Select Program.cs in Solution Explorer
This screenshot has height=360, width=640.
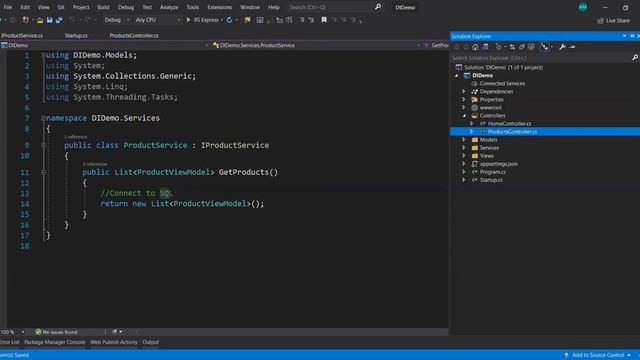coord(493,172)
